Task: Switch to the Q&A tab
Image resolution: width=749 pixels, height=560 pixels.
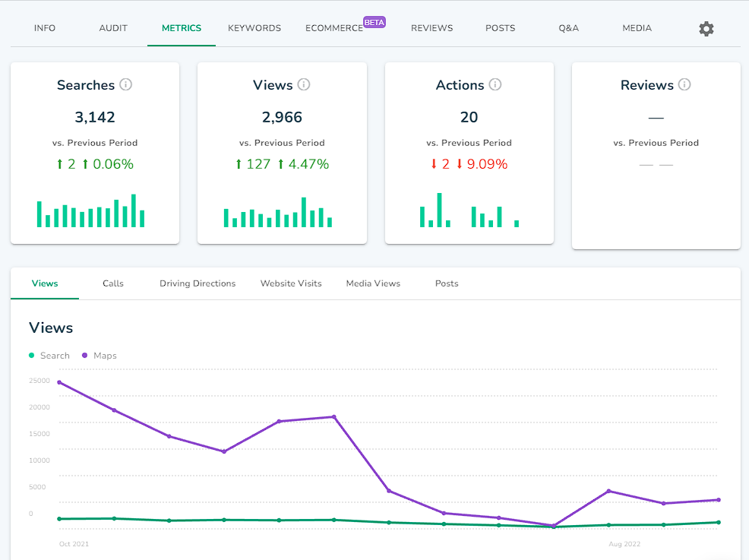Action: (568, 28)
